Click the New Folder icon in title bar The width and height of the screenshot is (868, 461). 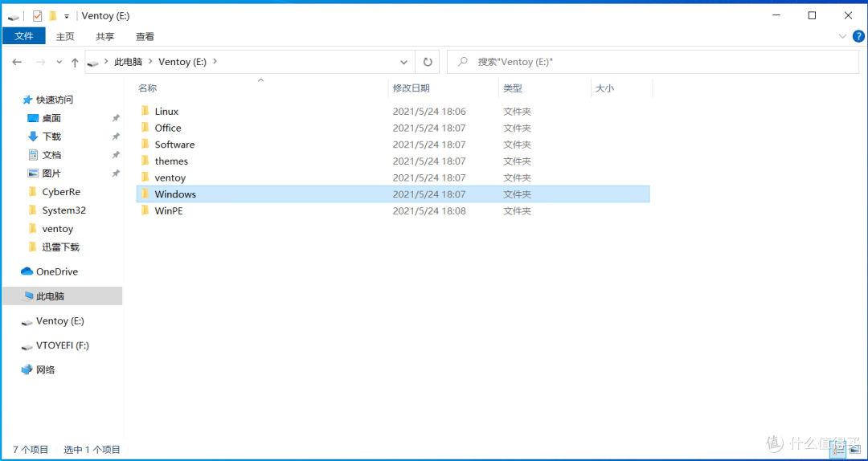(x=52, y=15)
